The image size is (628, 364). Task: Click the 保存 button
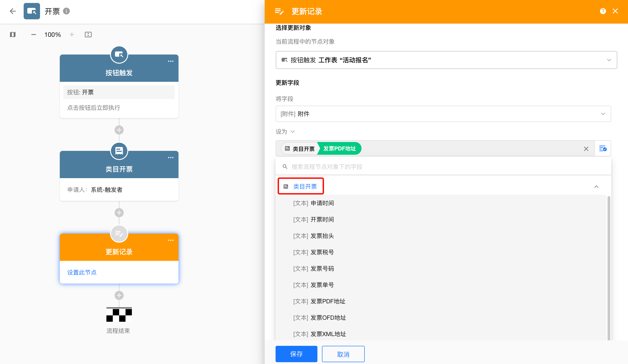click(296, 354)
